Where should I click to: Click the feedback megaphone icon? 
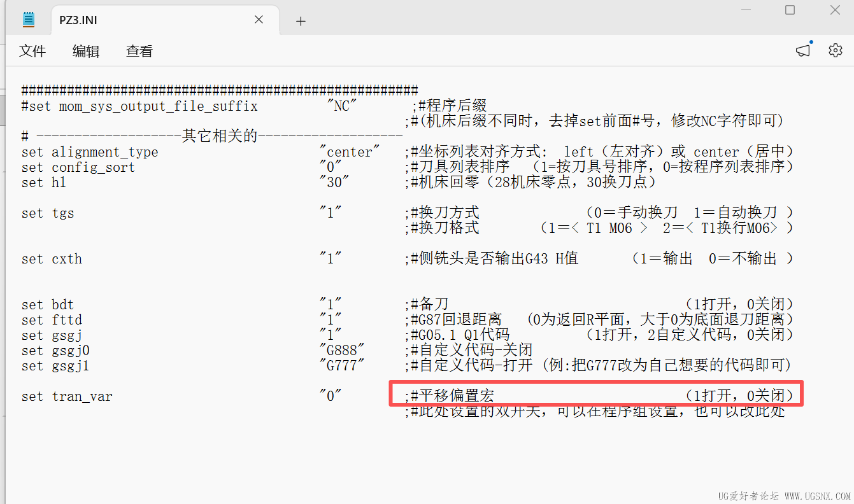click(x=803, y=51)
